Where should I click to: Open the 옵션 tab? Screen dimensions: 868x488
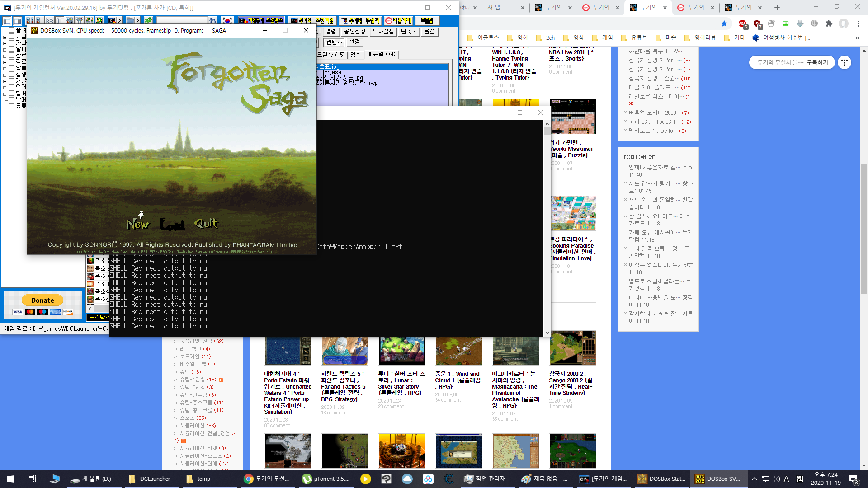point(429,32)
